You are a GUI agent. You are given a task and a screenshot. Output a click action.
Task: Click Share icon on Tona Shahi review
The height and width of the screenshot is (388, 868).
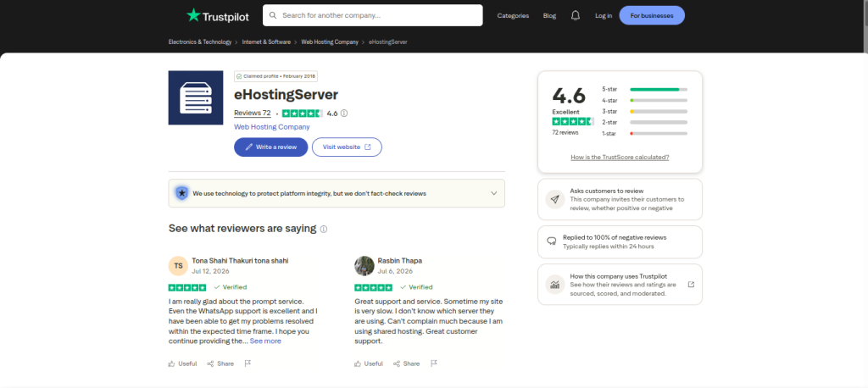210,363
